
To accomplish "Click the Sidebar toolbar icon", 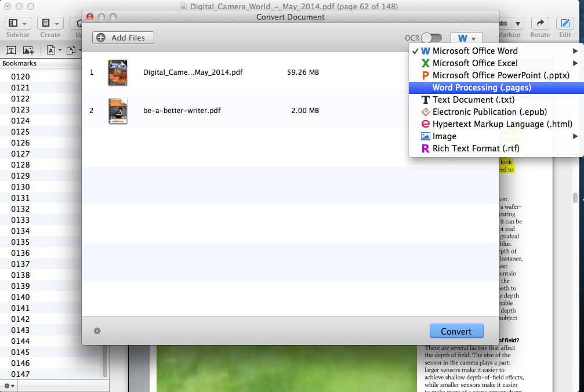I will pyautogui.click(x=13, y=23).
